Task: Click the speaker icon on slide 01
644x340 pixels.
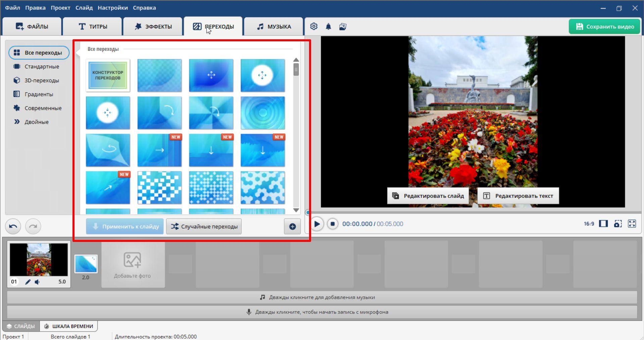Action: point(37,282)
